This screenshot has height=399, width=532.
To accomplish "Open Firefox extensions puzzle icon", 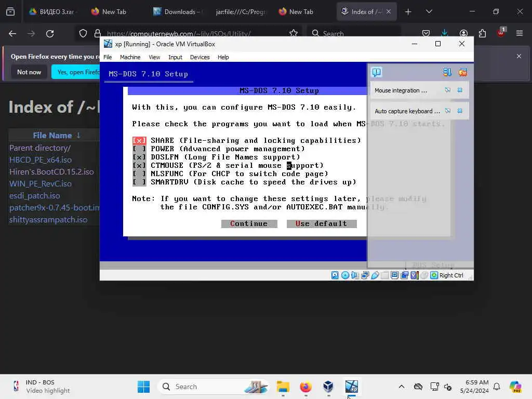I will pyautogui.click(x=482, y=33).
